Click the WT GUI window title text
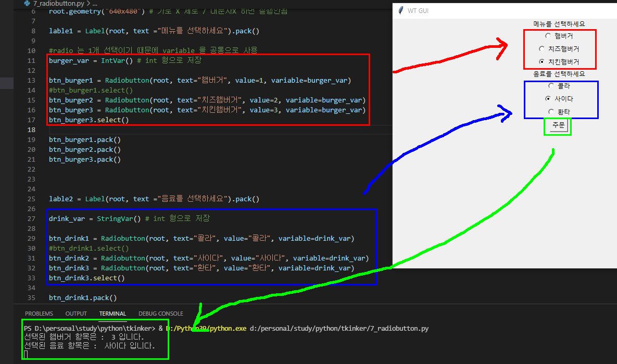Image resolution: width=617 pixels, height=364 pixels. coord(418,10)
